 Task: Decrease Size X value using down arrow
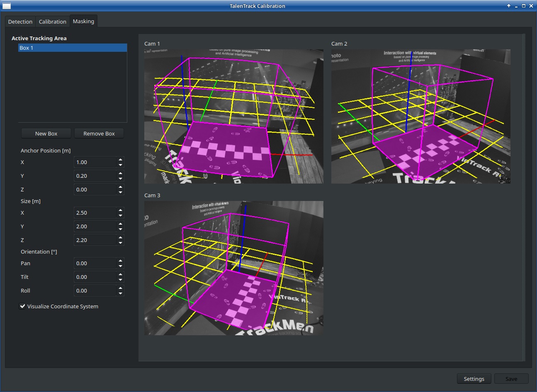(x=120, y=215)
